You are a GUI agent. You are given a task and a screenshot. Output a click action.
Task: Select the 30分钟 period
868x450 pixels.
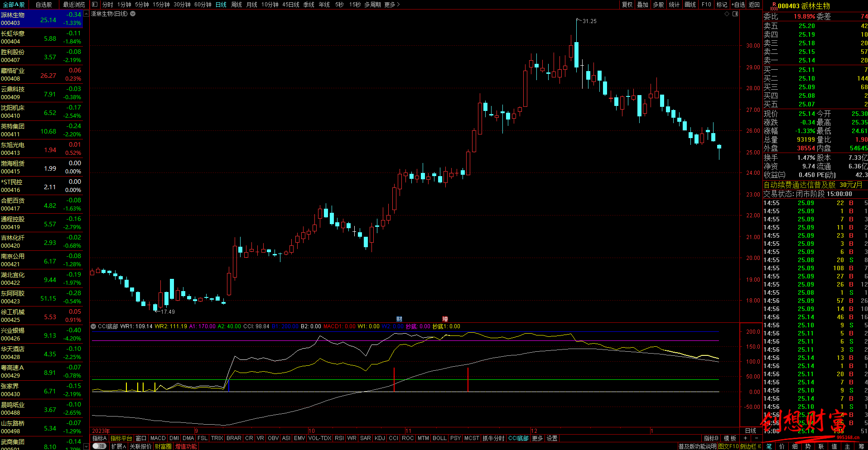pos(182,5)
